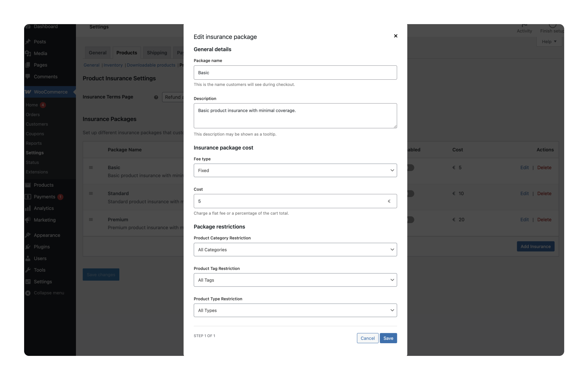
Task: Select the Marketing megaphone icon
Action: click(28, 220)
